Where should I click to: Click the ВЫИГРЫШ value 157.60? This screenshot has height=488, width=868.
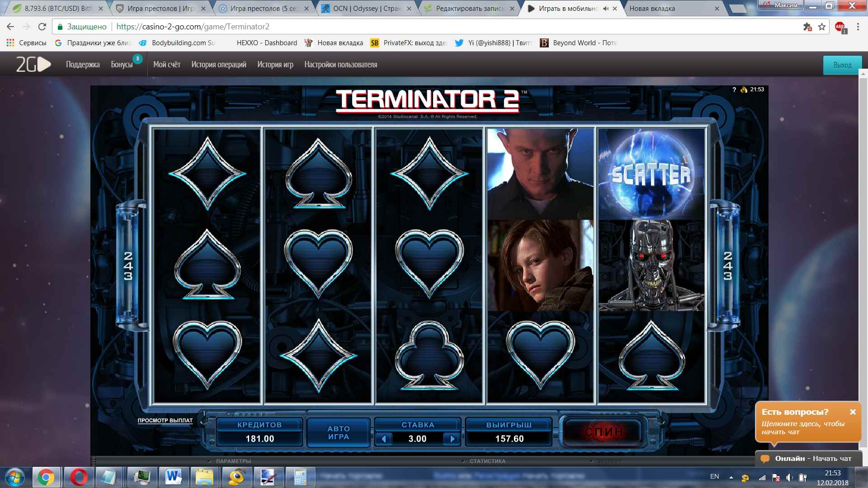(x=509, y=439)
